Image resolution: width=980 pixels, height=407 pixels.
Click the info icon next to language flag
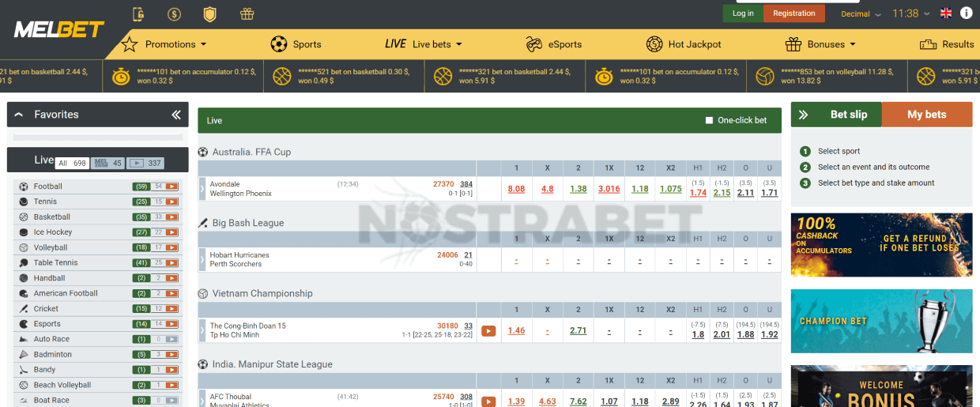point(966,13)
